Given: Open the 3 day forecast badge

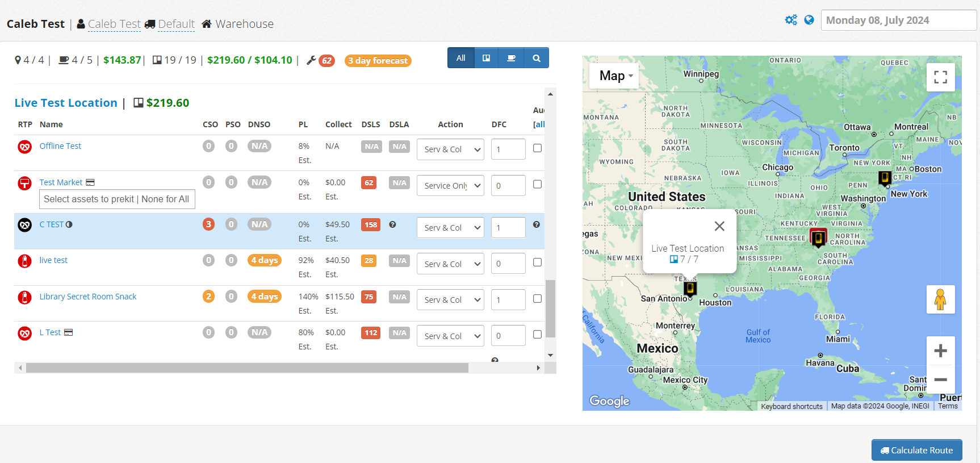Looking at the screenshot, I should [378, 61].
